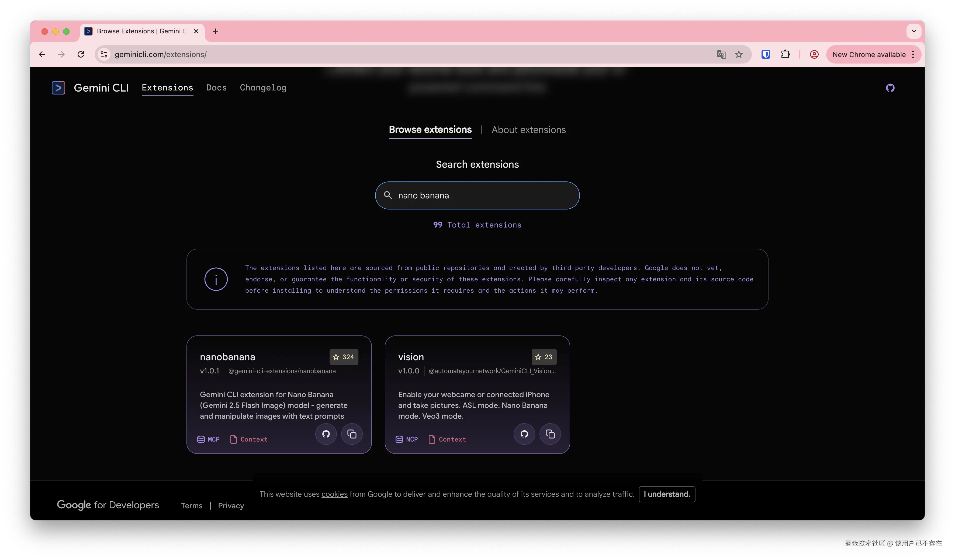Expand the tab search dropdown arrow
This screenshot has width=955, height=560.
914,31
